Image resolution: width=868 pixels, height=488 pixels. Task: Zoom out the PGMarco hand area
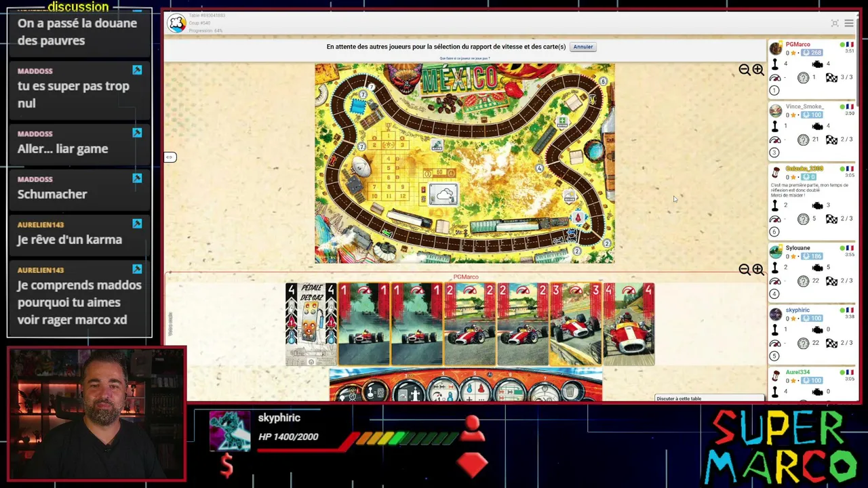pyautogui.click(x=745, y=270)
